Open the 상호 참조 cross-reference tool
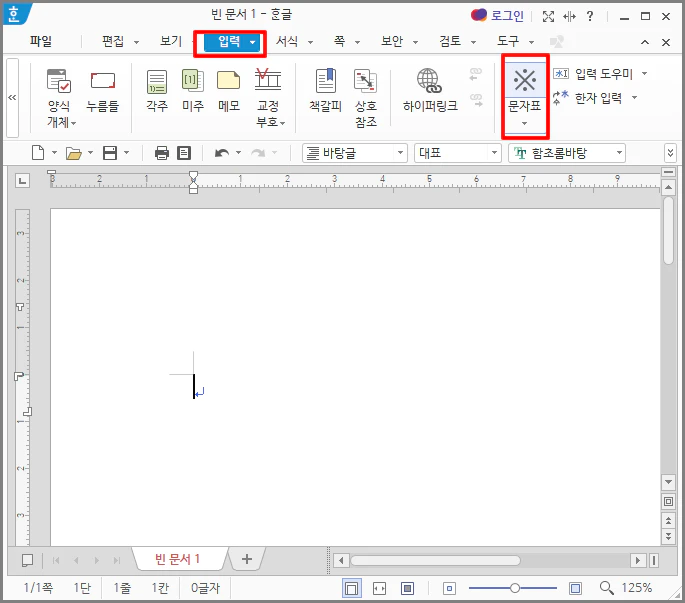685x603 pixels. (366, 98)
